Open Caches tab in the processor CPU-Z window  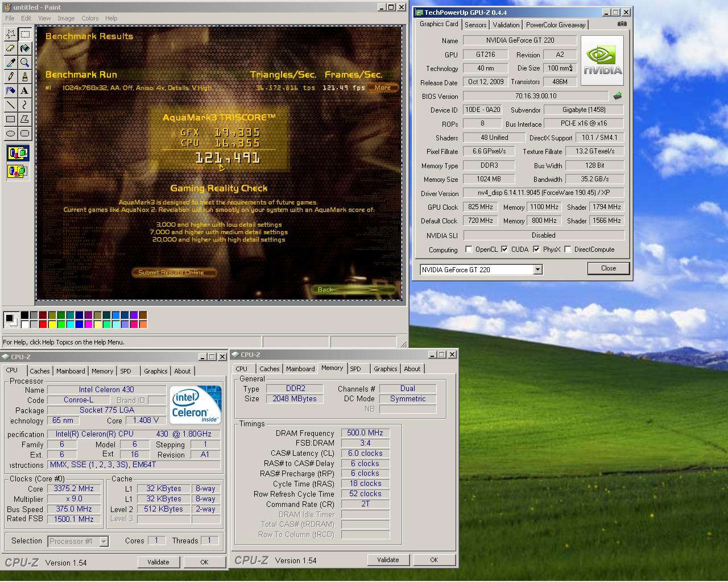(x=40, y=371)
